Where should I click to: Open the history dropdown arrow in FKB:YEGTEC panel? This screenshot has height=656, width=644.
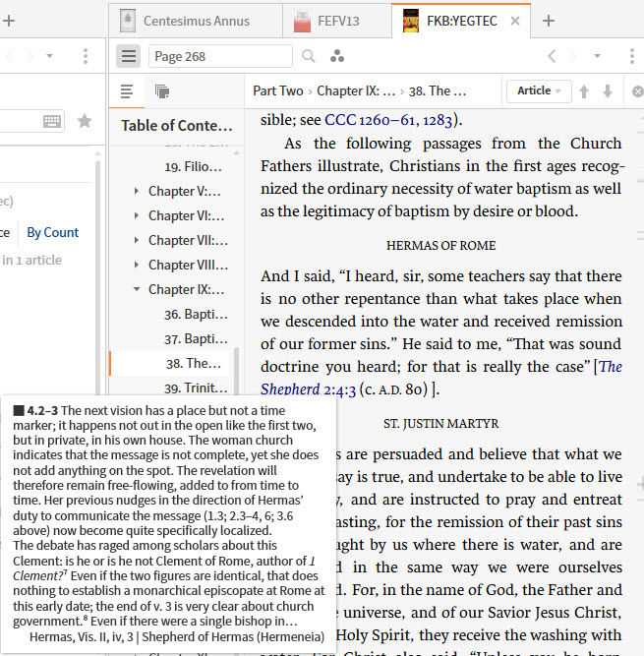click(x=597, y=56)
